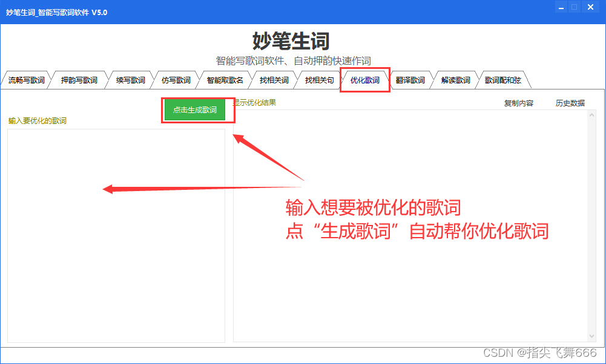This screenshot has width=606, height=364.
Task: Close the 妙笔生词 window
Action: pyautogui.click(x=590, y=7)
